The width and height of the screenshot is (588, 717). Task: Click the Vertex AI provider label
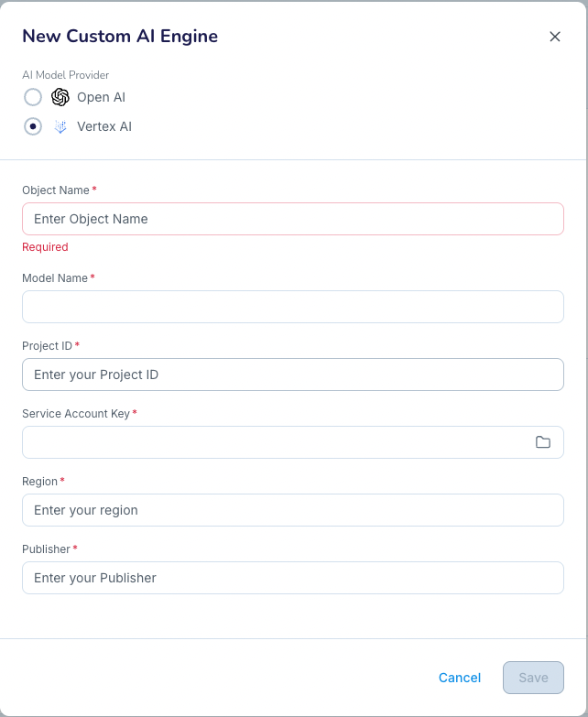[x=104, y=126]
